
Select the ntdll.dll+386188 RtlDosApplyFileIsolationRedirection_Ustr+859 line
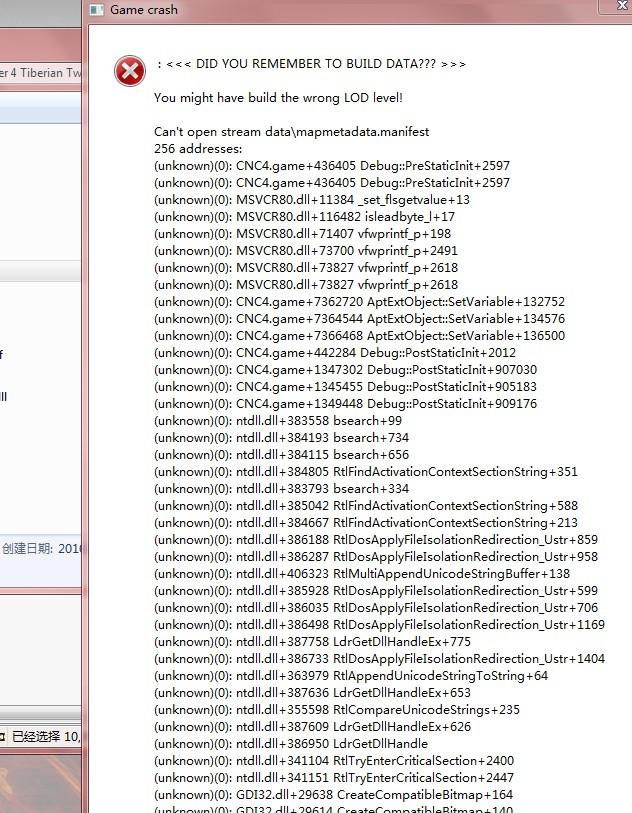click(376, 540)
